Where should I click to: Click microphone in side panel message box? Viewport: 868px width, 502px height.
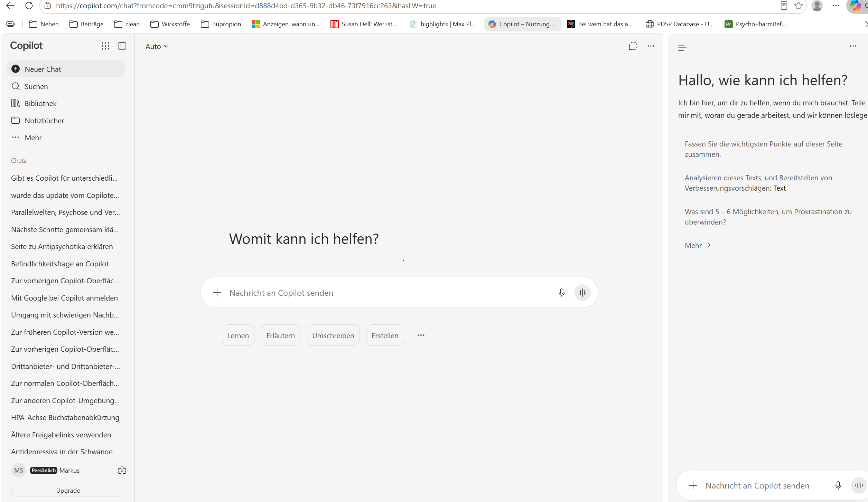[838, 485]
